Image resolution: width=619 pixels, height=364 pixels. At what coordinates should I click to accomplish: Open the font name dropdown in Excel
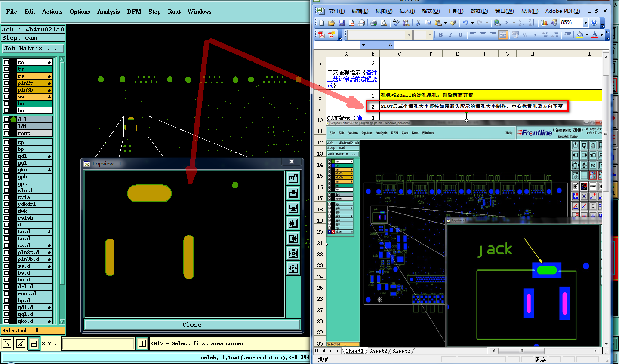click(x=409, y=35)
